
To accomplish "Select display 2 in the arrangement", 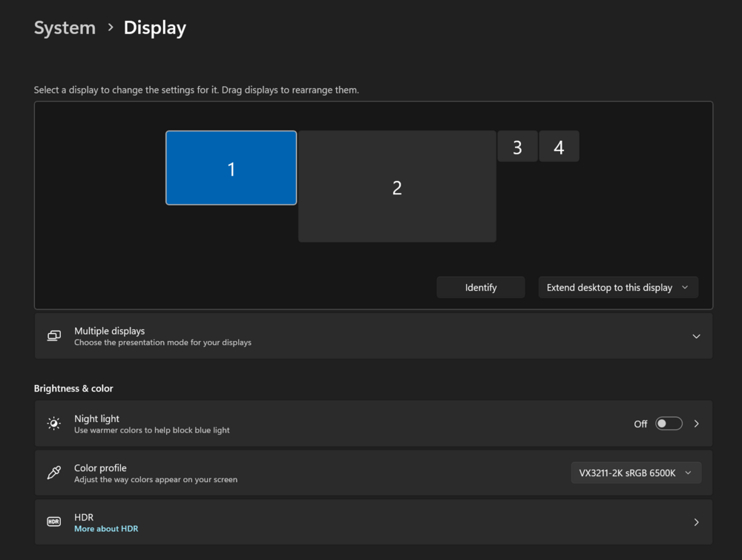I will coord(397,188).
